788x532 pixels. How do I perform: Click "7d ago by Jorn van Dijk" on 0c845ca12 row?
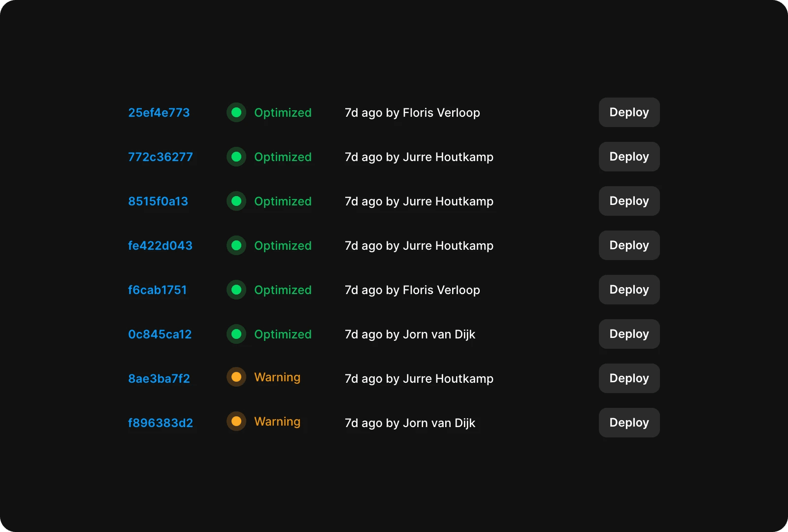click(x=410, y=334)
